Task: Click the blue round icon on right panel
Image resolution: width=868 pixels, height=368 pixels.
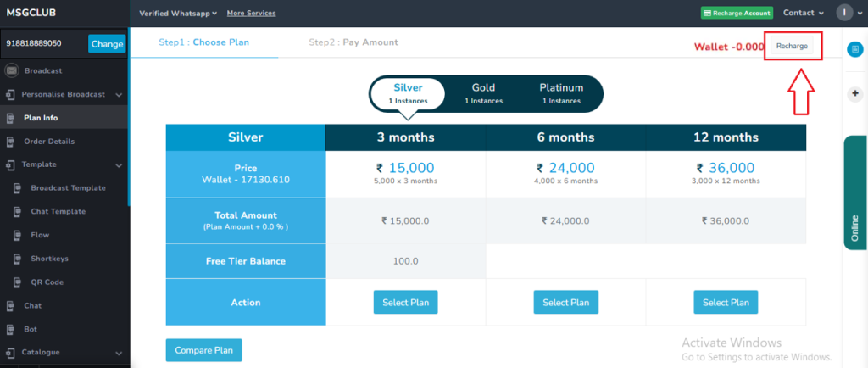Action: (855, 49)
